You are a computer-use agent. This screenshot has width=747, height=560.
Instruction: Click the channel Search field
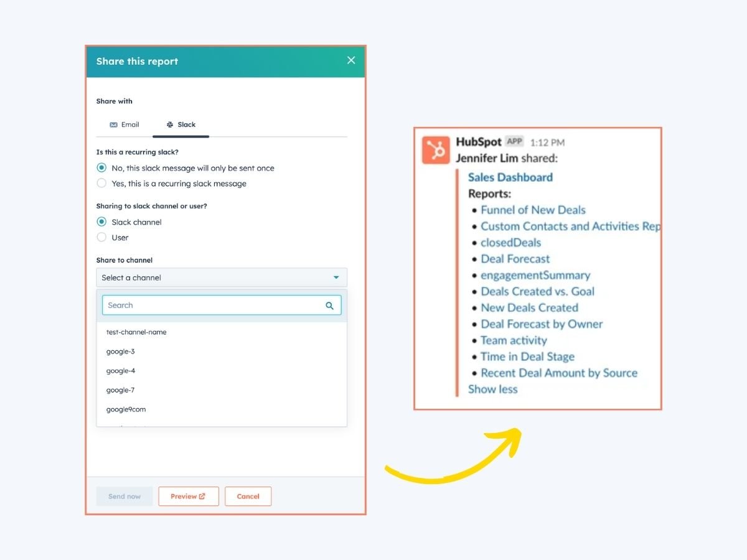pos(222,306)
